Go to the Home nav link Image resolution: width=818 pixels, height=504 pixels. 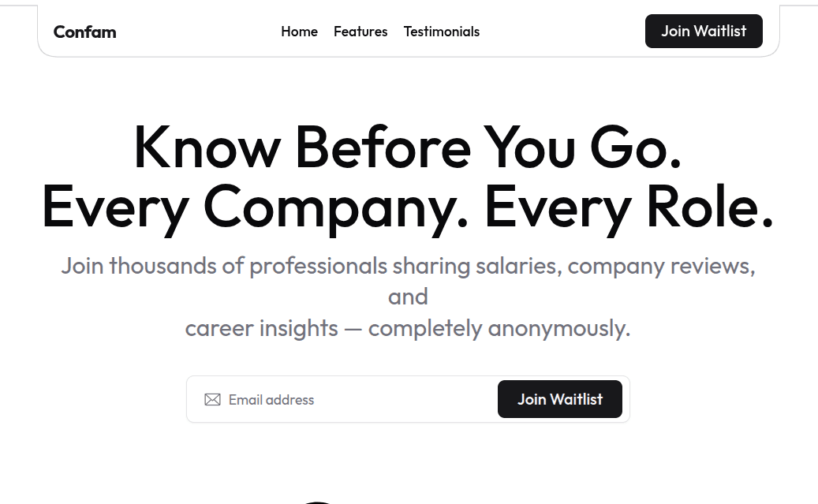pos(299,32)
